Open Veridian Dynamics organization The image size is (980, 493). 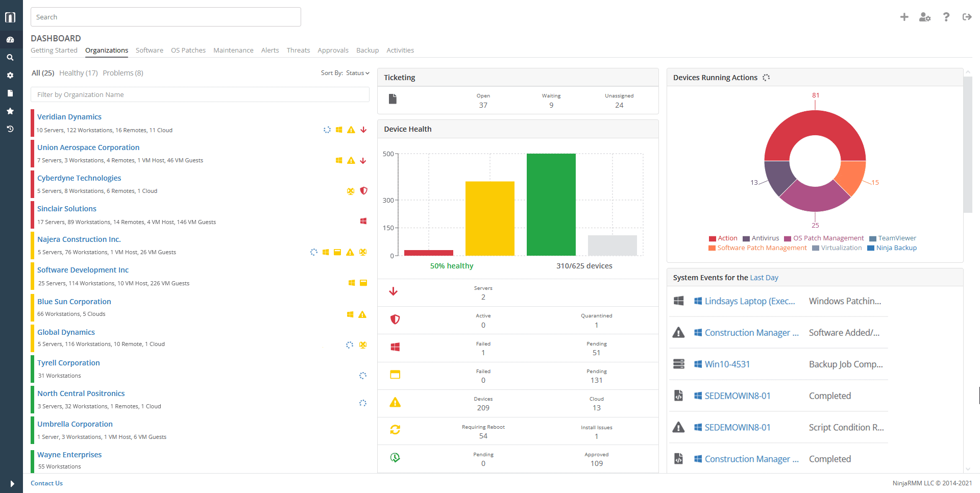click(69, 117)
